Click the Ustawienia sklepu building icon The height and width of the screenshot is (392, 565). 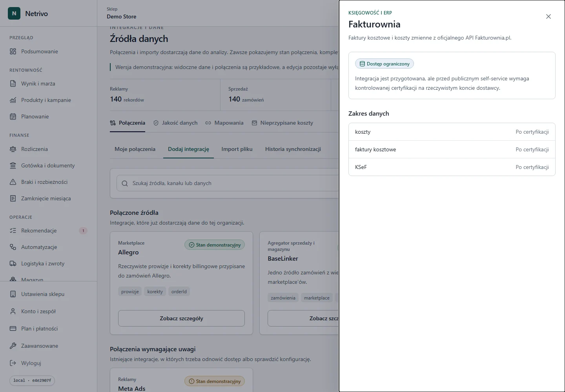pyautogui.click(x=13, y=294)
